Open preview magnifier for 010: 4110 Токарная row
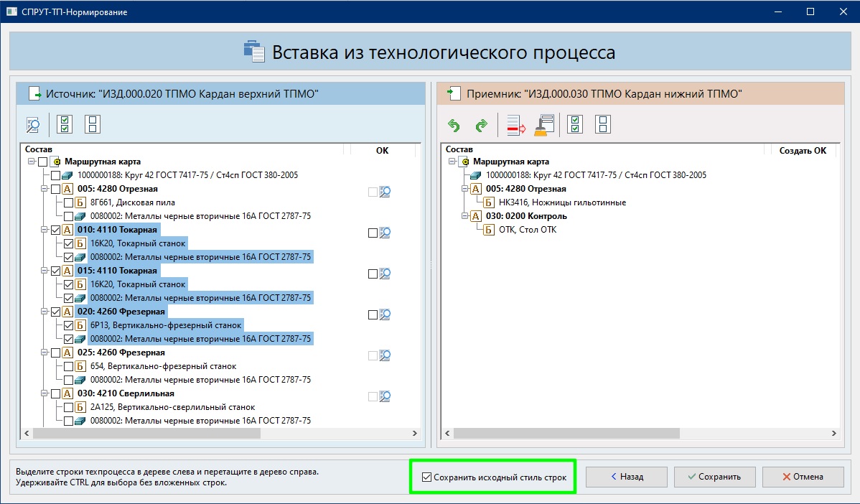 tap(385, 233)
